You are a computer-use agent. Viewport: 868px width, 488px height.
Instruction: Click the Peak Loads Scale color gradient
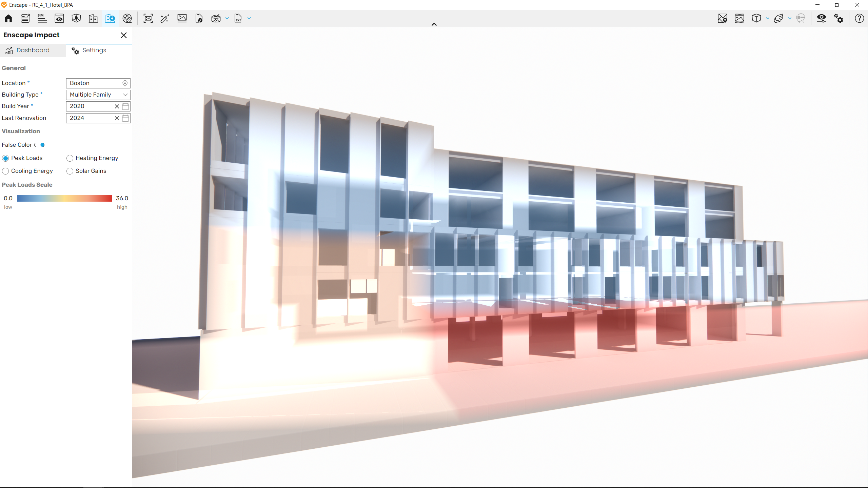(x=64, y=198)
